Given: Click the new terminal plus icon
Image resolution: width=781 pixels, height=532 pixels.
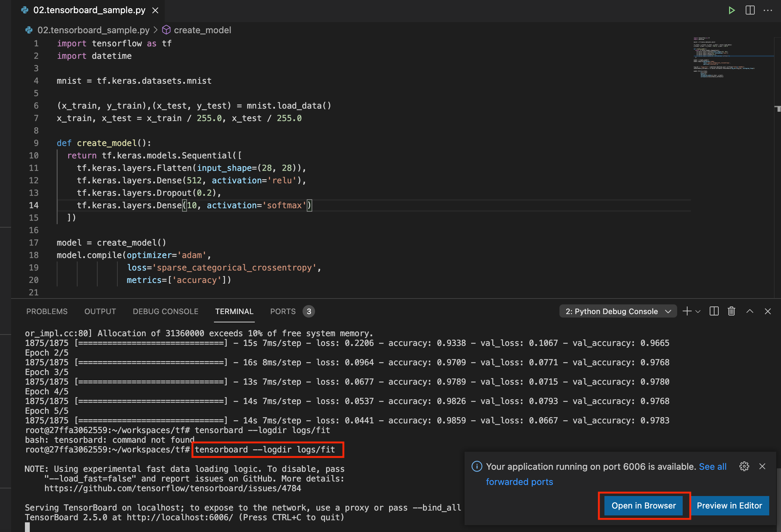Looking at the screenshot, I should point(687,311).
